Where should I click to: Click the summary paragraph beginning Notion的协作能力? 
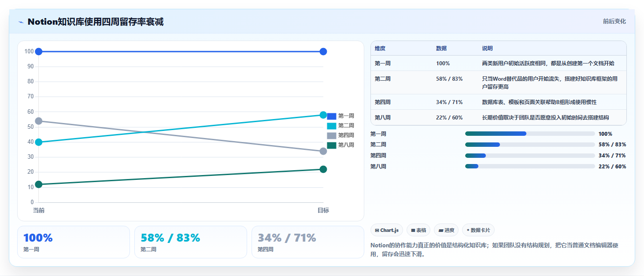click(x=494, y=250)
